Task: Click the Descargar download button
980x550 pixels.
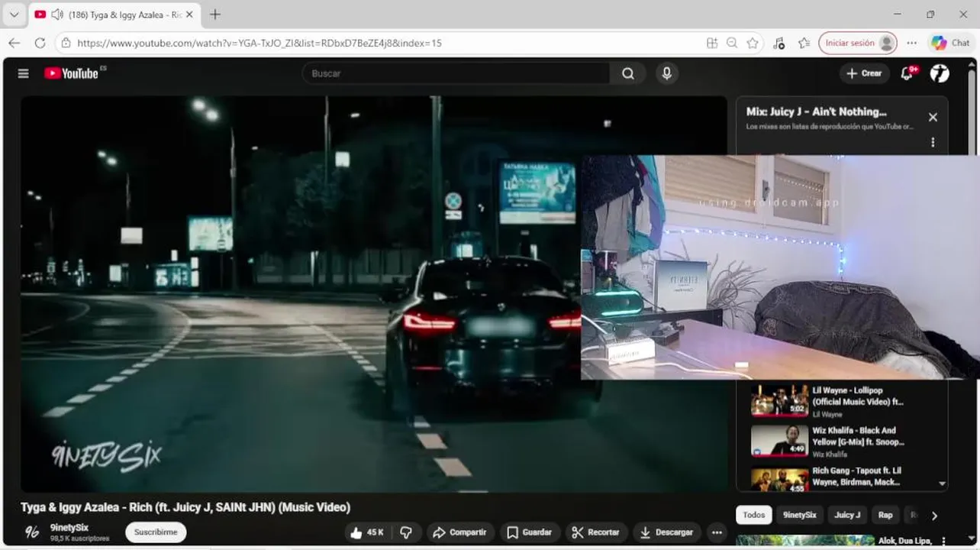Action: [x=667, y=532]
